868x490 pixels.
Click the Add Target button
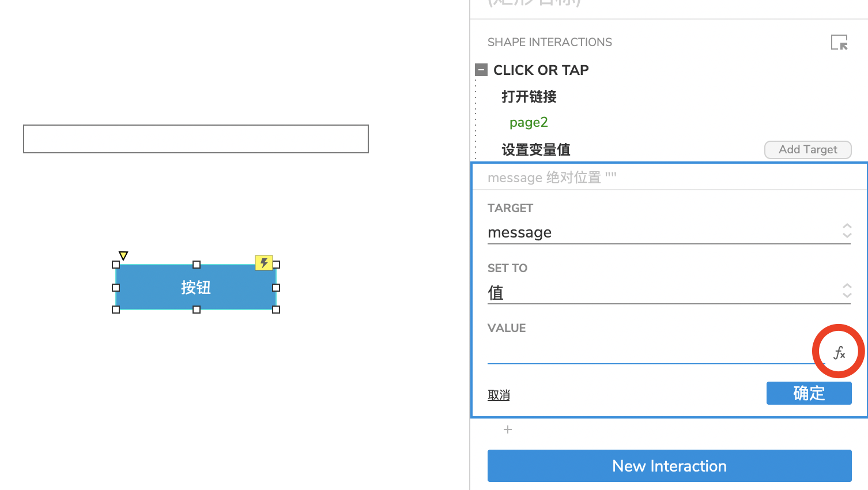[807, 149]
